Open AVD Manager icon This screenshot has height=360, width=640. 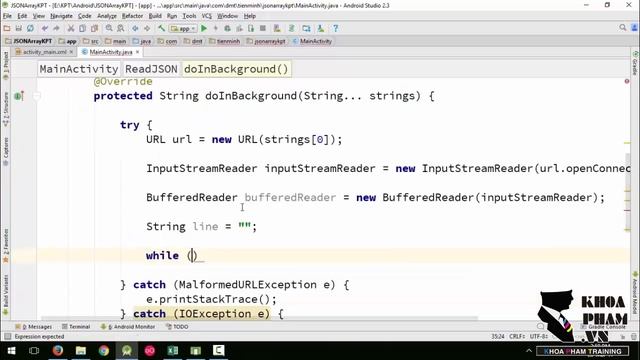(x=277, y=28)
